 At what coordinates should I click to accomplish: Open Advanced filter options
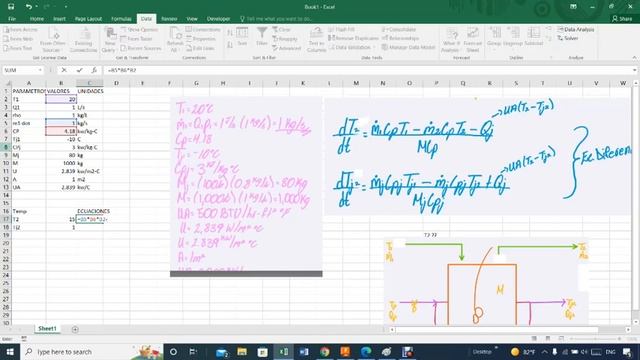[x=287, y=48]
